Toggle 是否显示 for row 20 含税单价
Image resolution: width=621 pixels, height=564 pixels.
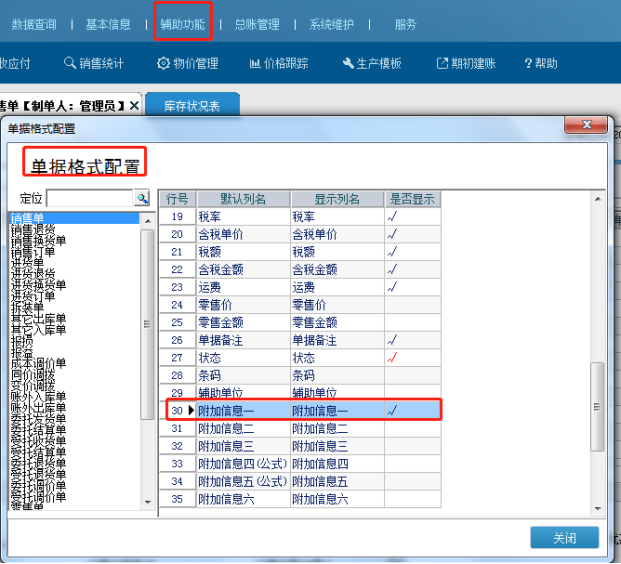click(412, 234)
